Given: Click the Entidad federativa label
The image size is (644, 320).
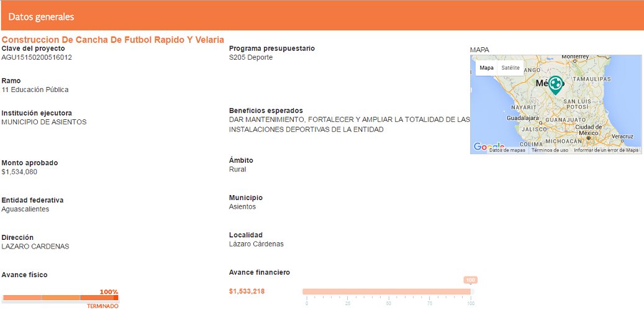Looking at the screenshot, I should click(x=32, y=201).
